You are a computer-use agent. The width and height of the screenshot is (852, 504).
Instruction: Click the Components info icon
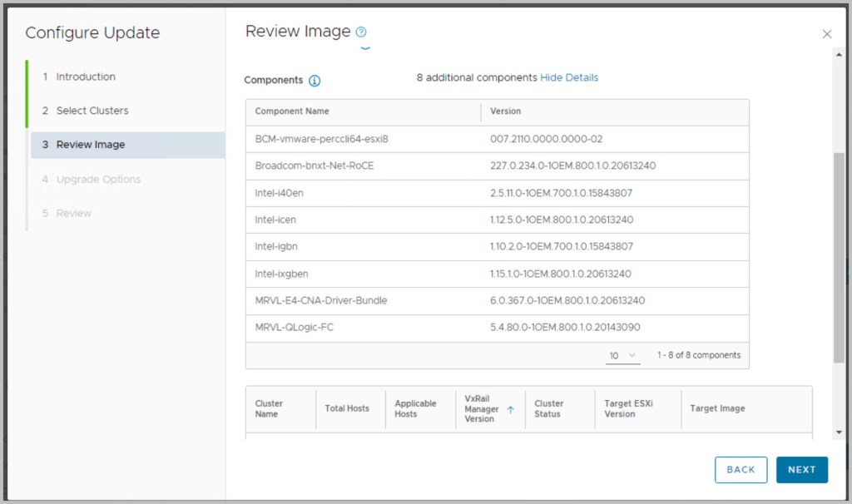click(315, 81)
